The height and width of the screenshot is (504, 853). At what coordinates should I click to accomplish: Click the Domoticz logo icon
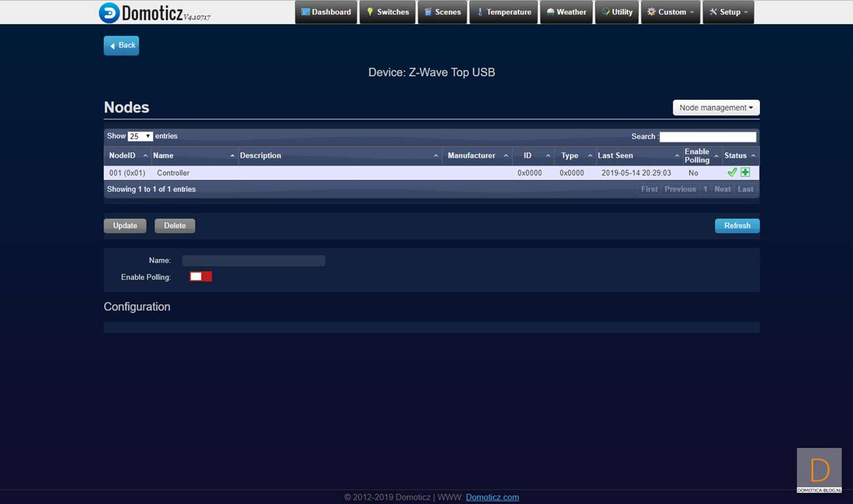[110, 12]
